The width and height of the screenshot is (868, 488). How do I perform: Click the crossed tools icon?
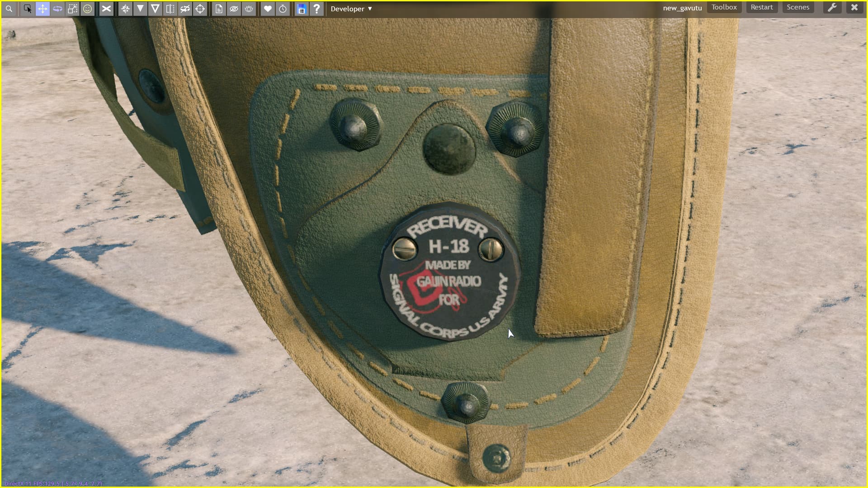[106, 9]
